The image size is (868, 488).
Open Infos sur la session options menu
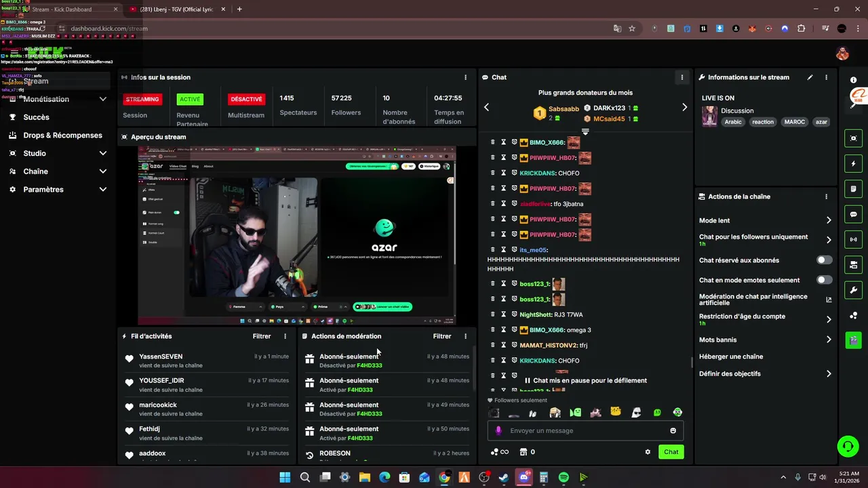(465, 77)
